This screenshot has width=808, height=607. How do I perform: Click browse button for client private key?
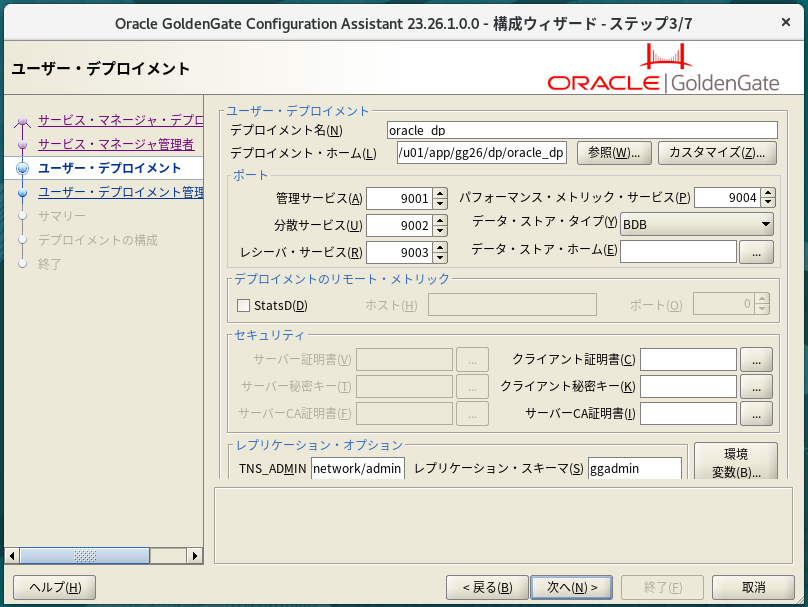click(756, 386)
